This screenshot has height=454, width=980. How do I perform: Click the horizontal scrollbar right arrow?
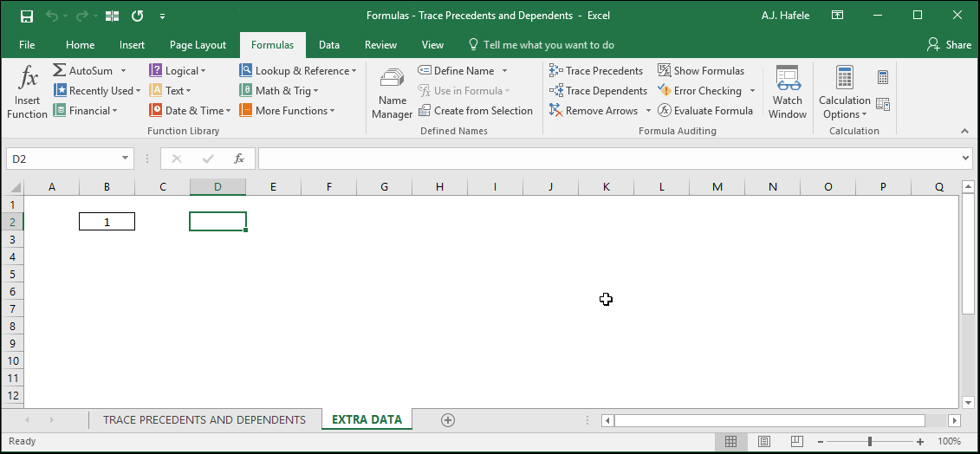[954, 421]
